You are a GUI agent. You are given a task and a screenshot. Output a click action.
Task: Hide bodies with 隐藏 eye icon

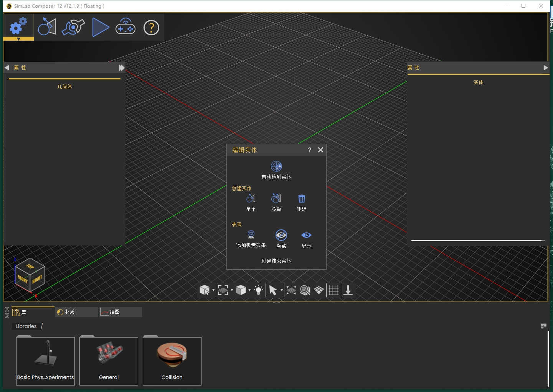pos(281,239)
